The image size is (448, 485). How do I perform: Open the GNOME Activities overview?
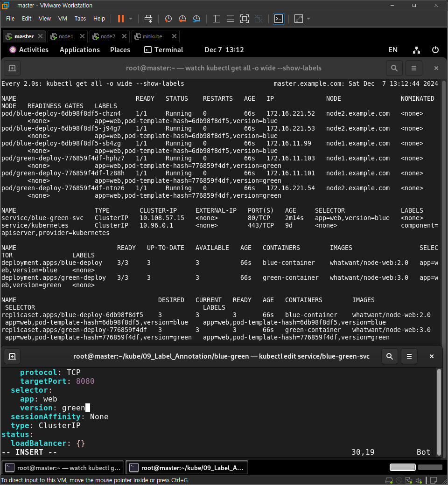(x=29, y=50)
